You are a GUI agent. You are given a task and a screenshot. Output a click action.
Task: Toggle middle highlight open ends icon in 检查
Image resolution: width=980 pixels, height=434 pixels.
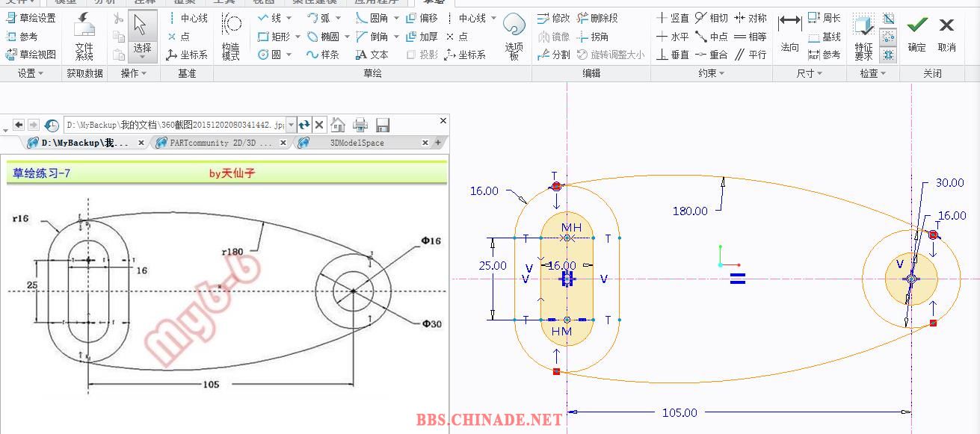(888, 37)
